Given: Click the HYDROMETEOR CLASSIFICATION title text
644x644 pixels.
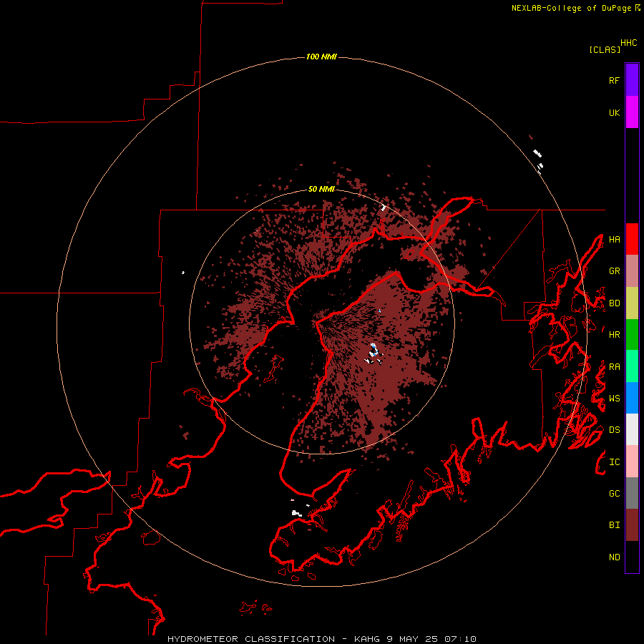Looking at the screenshot, I should pos(251,639).
